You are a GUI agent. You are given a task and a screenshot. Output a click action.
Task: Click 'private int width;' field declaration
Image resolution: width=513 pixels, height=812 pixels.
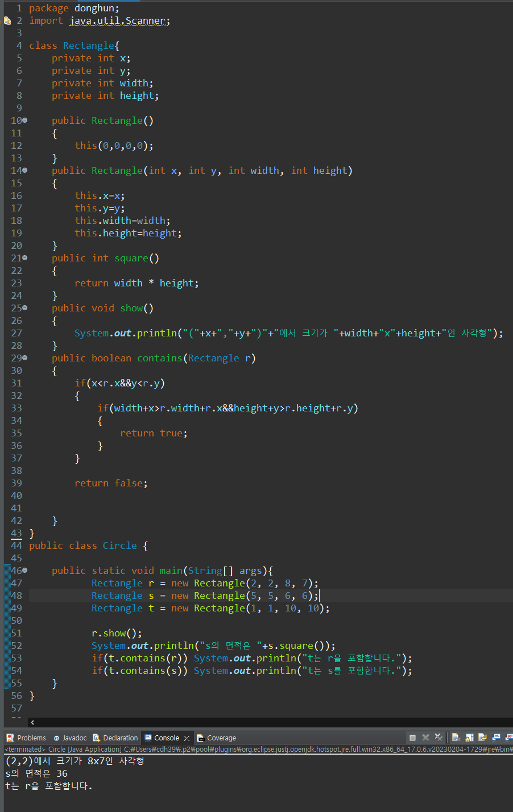point(102,83)
